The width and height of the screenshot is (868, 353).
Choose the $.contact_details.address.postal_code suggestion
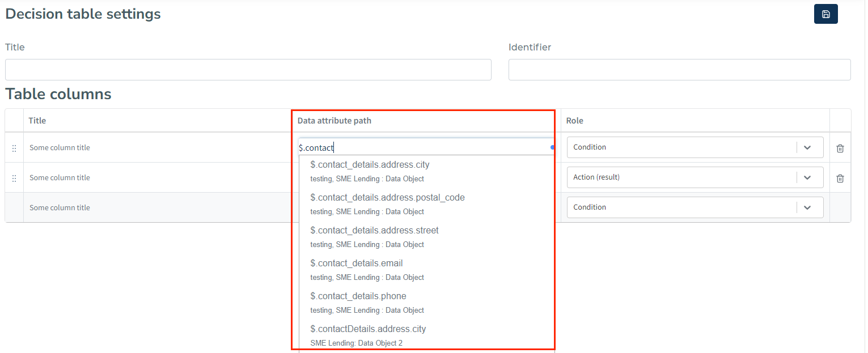point(426,204)
